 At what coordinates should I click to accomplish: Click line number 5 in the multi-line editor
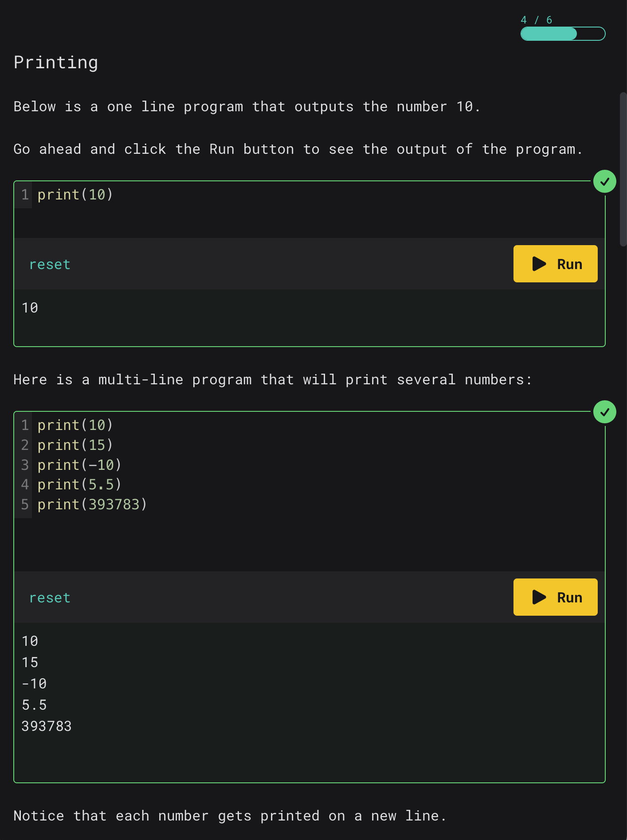[x=25, y=504]
